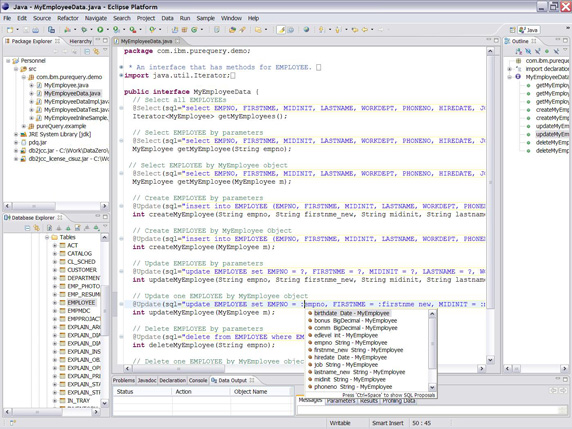
Task: Expand the import declarations in Outline
Action: 510,69
